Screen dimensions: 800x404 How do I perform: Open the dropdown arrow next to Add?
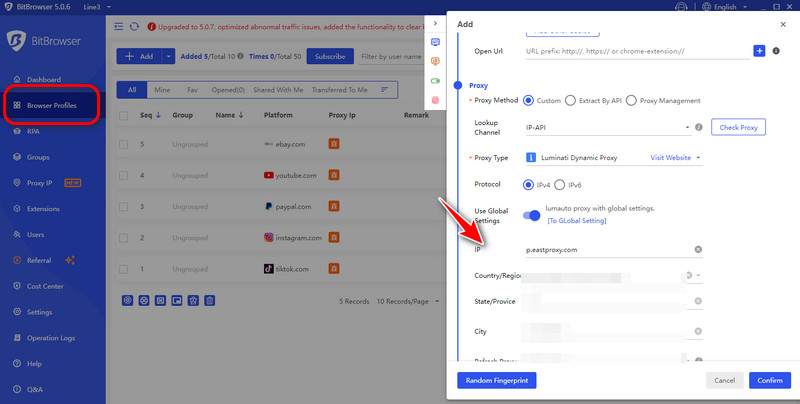tap(168, 56)
